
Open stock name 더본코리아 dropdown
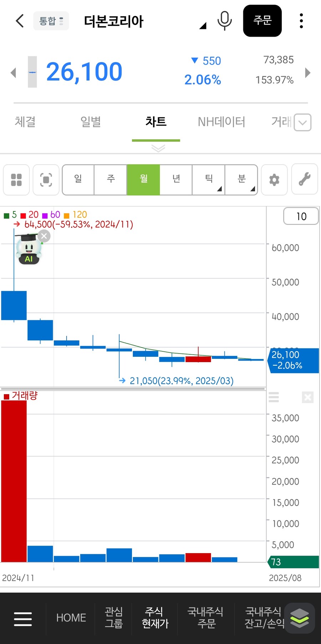click(x=144, y=21)
